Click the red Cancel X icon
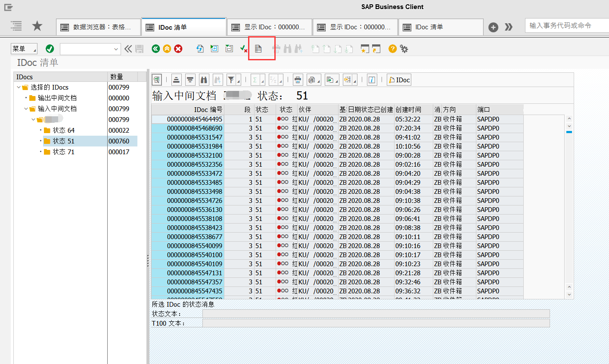The height and width of the screenshot is (364, 609). coord(178,49)
